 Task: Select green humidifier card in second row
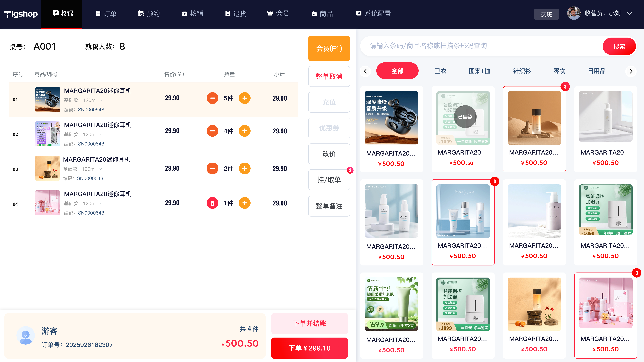606,222
